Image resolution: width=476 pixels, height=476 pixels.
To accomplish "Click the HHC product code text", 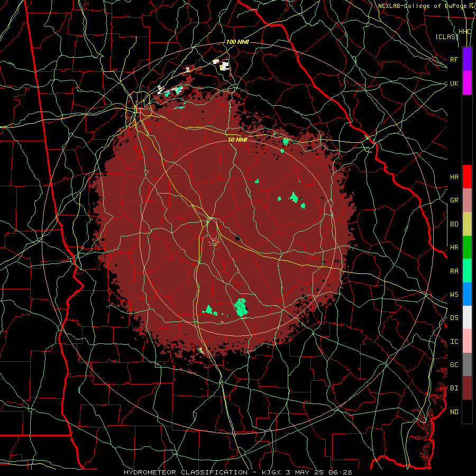I will click(x=465, y=32).
